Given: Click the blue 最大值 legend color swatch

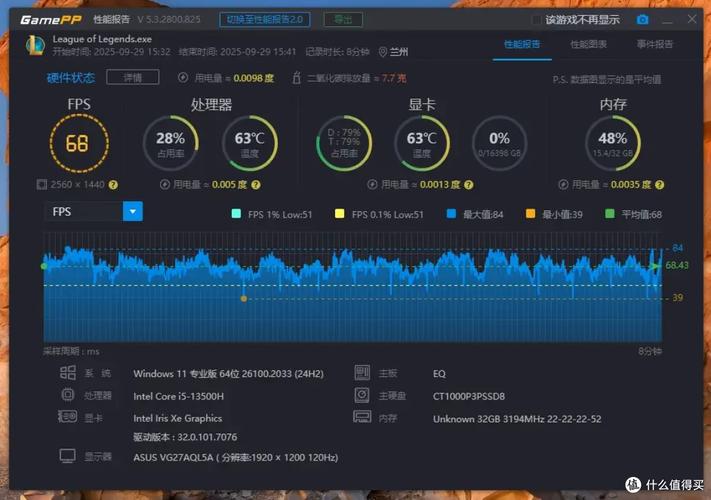Looking at the screenshot, I should (453, 214).
